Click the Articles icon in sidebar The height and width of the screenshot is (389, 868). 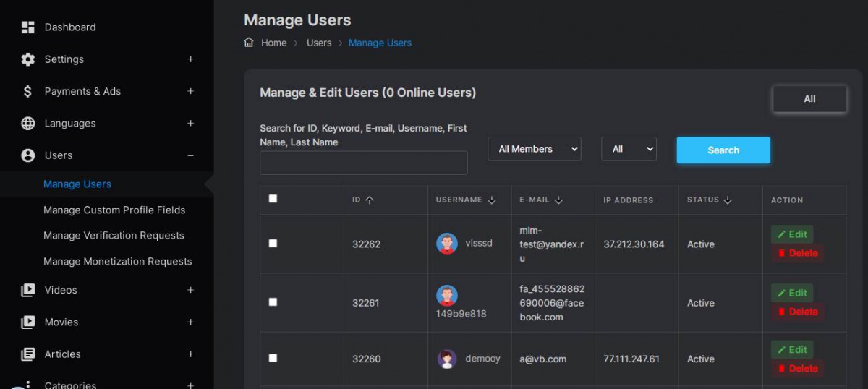(28, 354)
